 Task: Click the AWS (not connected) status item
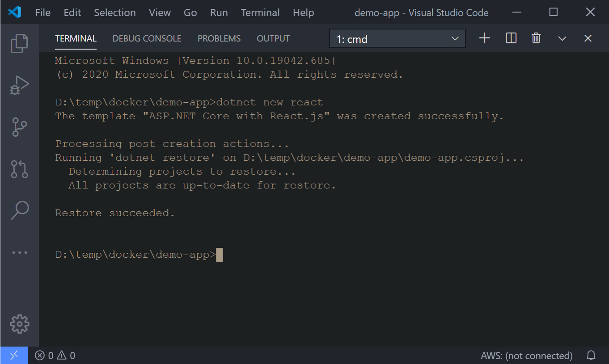pos(526,356)
